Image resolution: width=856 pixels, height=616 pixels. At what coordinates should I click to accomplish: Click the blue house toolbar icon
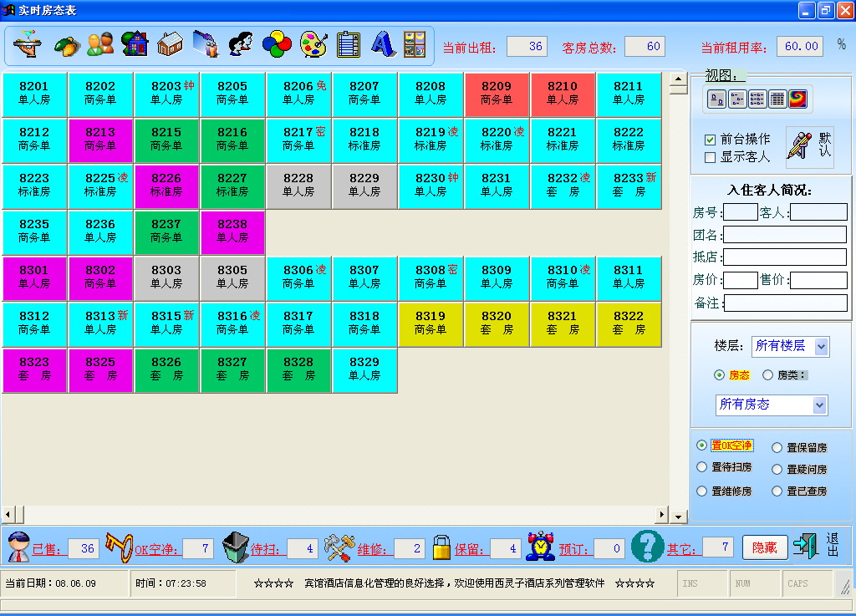pos(135,44)
